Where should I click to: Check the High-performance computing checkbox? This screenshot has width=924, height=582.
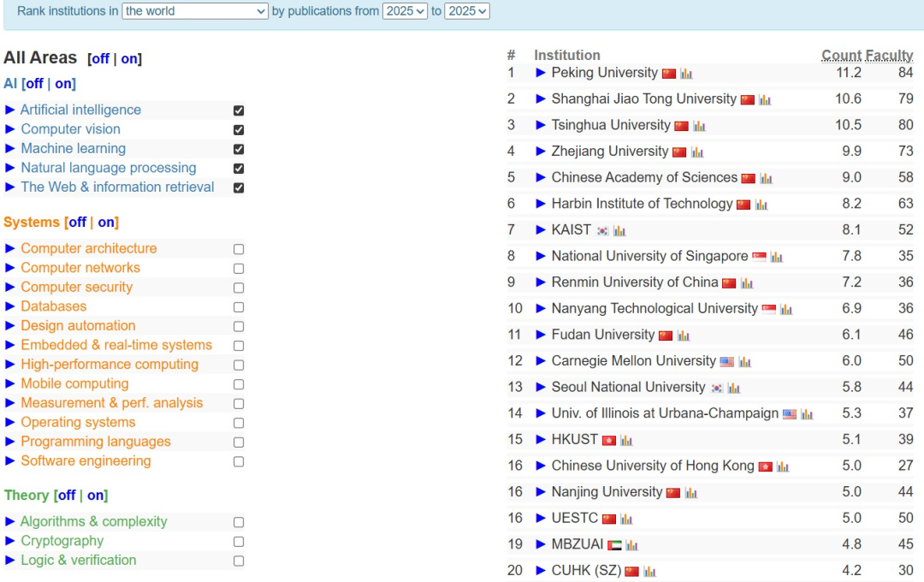click(x=239, y=365)
